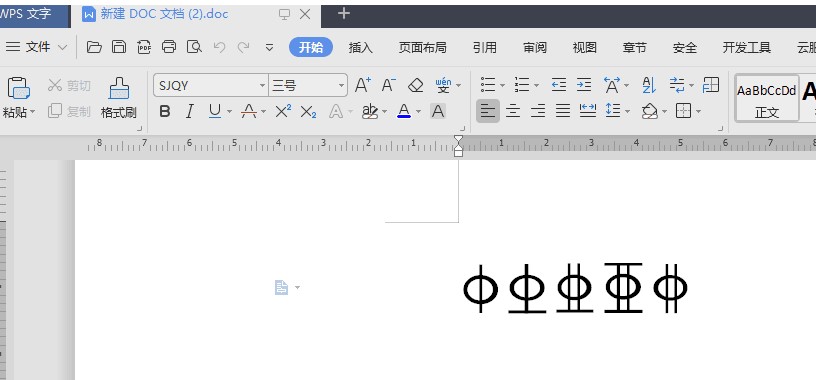Insert bulleted list

488,84
